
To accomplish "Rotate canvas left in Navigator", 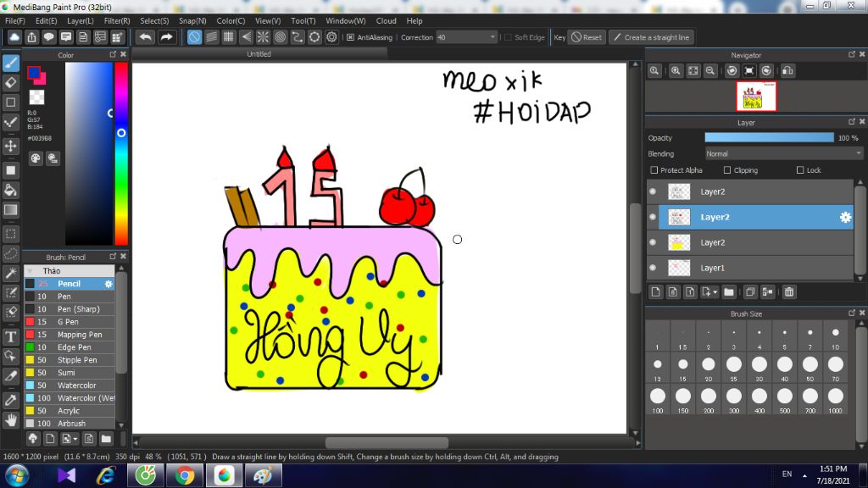I will pyautogui.click(x=732, y=70).
